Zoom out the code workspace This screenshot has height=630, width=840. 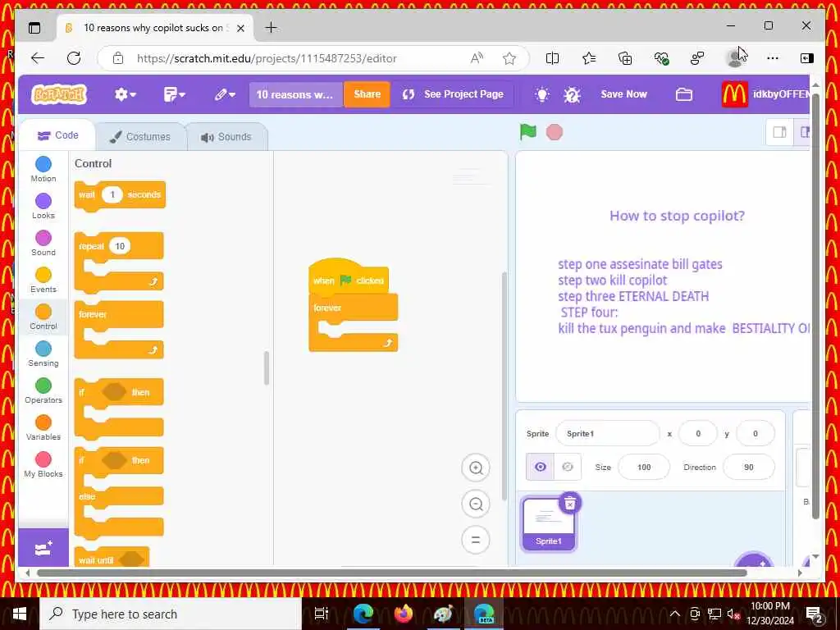476,504
